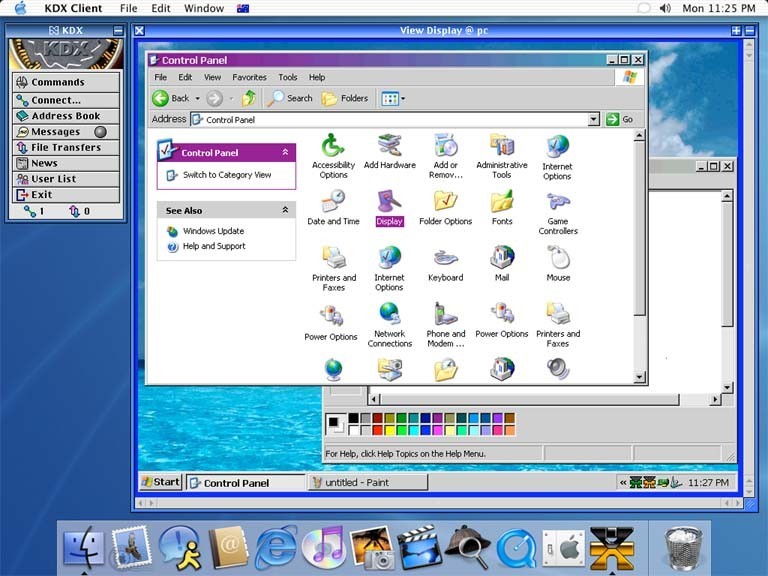The height and width of the screenshot is (576, 768).
Task: Click the Windows Start button
Action: pyautogui.click(x=161, y=482)
